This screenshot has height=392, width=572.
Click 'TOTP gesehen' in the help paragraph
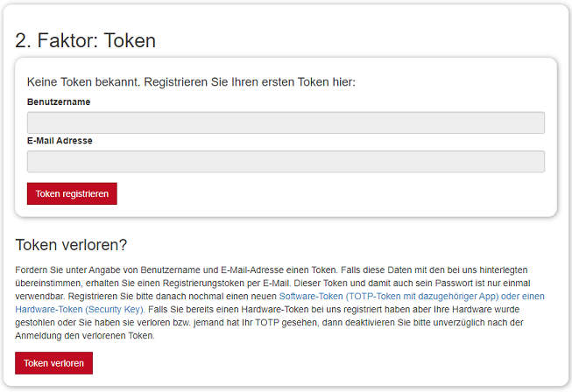click(x=286, y=322)
